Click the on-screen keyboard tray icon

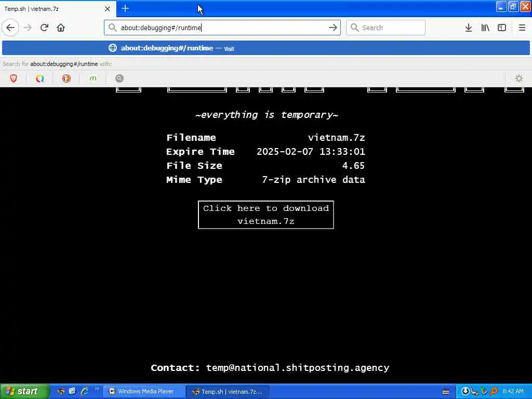point(446,392)
